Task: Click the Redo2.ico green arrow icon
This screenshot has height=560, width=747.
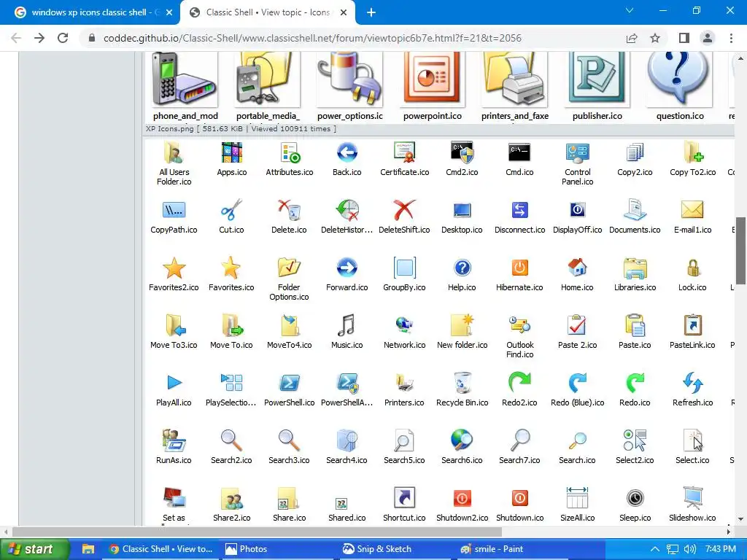Action: (x=519, y=383)
